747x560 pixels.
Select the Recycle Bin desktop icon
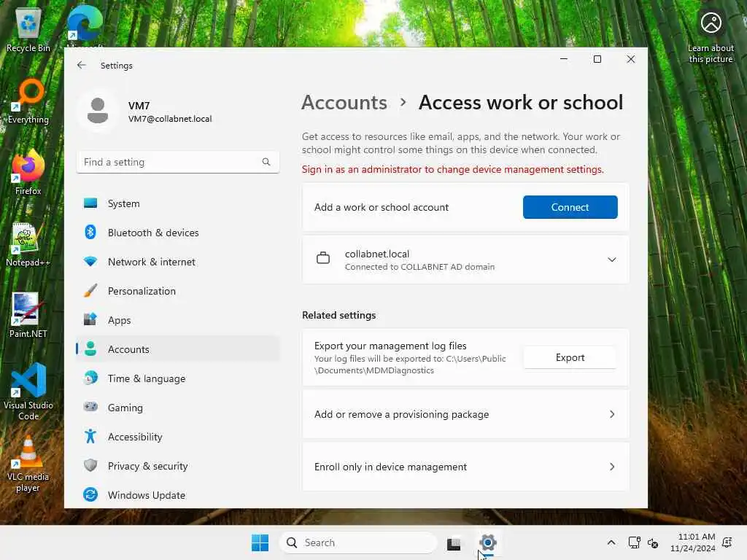point(28,29)
